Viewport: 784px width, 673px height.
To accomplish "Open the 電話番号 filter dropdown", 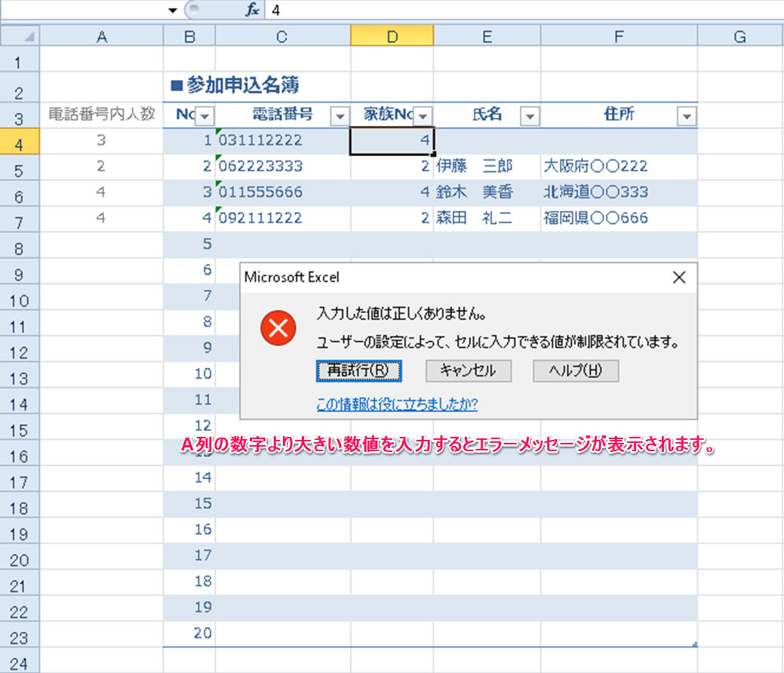I will [340, 115].
